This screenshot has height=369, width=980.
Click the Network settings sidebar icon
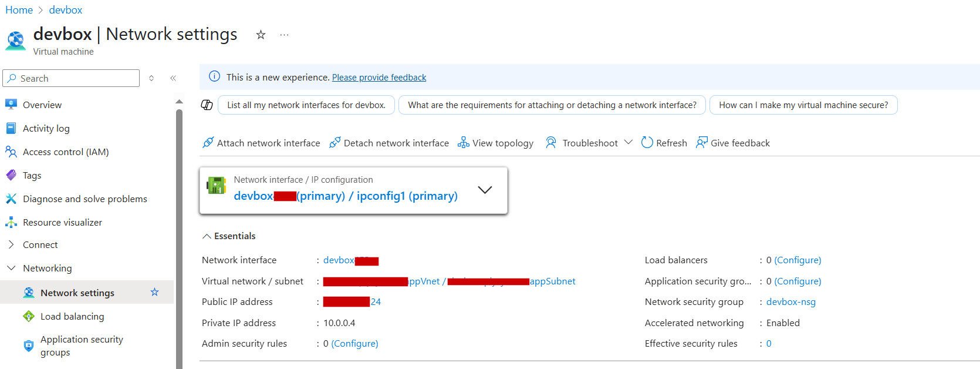click(29, 293)
